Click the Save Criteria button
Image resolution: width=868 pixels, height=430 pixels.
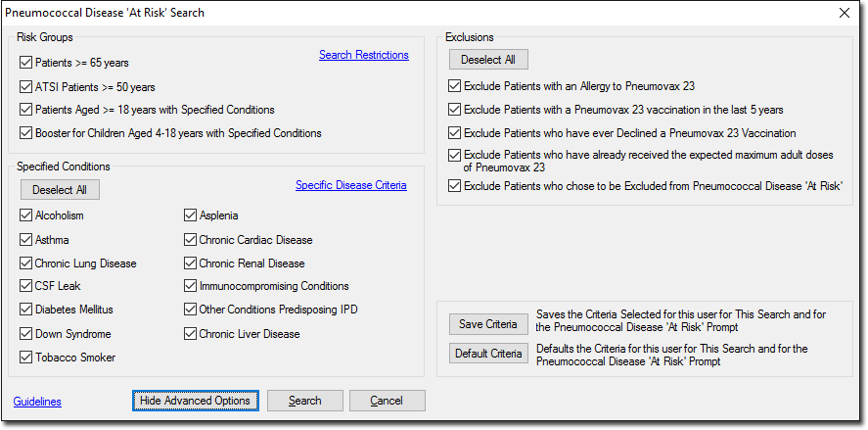[488, 324]
